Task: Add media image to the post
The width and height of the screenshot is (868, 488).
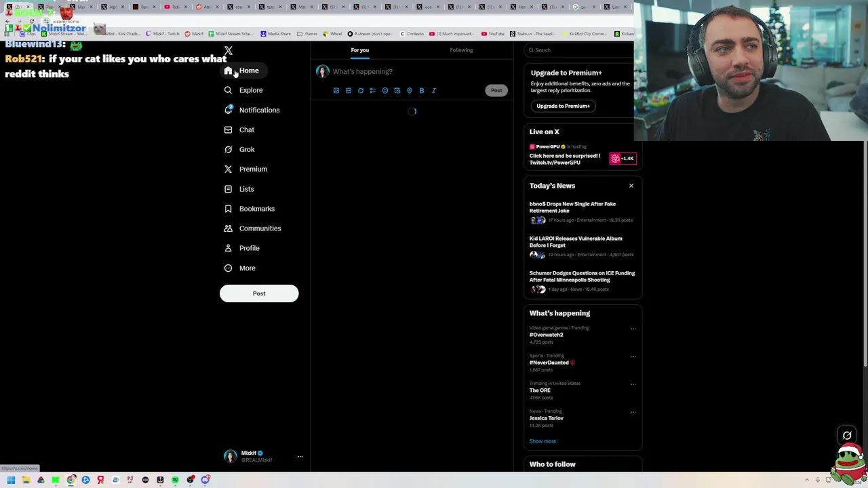Action: click(336, 90)
